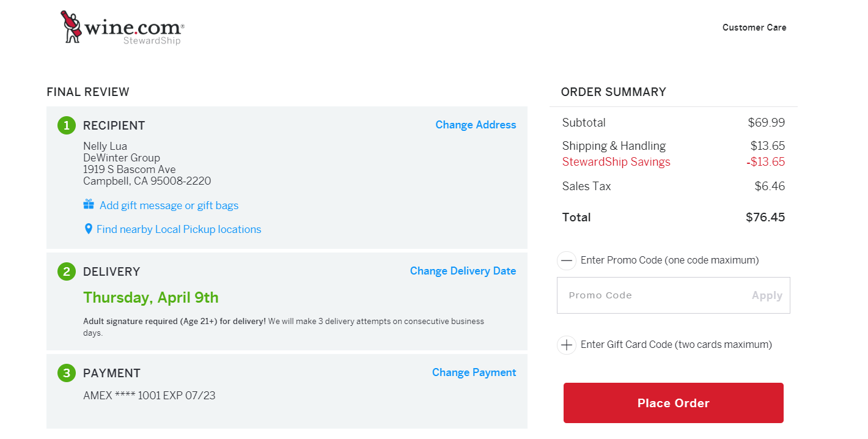Image resolution: width=868 pixels, height=439 pixels.
Task: Click the map pin location icon
Action: click(89, 229)
